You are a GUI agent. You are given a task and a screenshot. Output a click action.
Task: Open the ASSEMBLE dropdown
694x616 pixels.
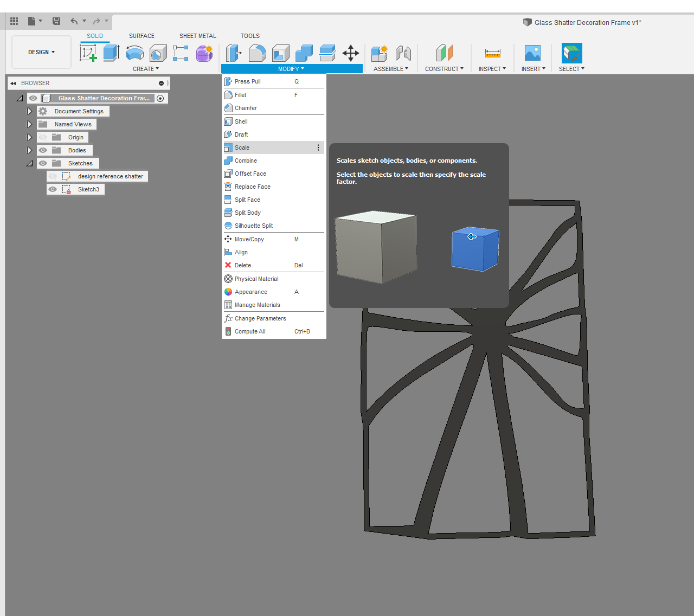391,68
